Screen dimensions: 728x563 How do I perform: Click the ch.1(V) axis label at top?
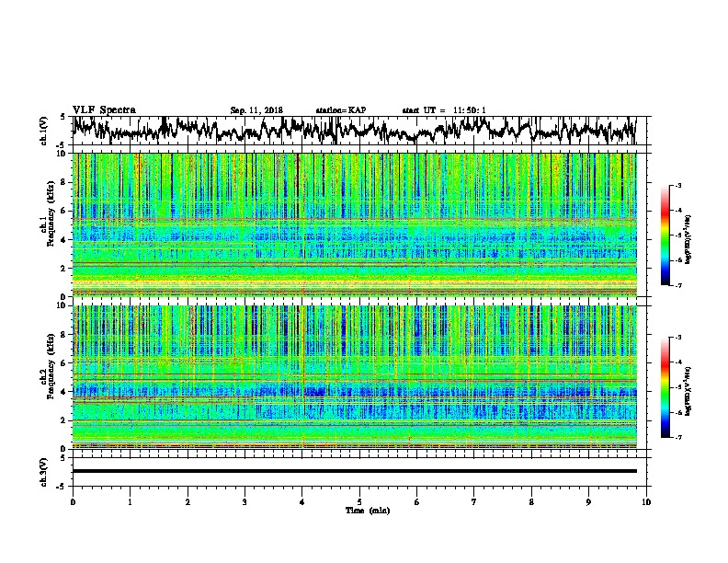pyautogui.click(x=44, y=131)
